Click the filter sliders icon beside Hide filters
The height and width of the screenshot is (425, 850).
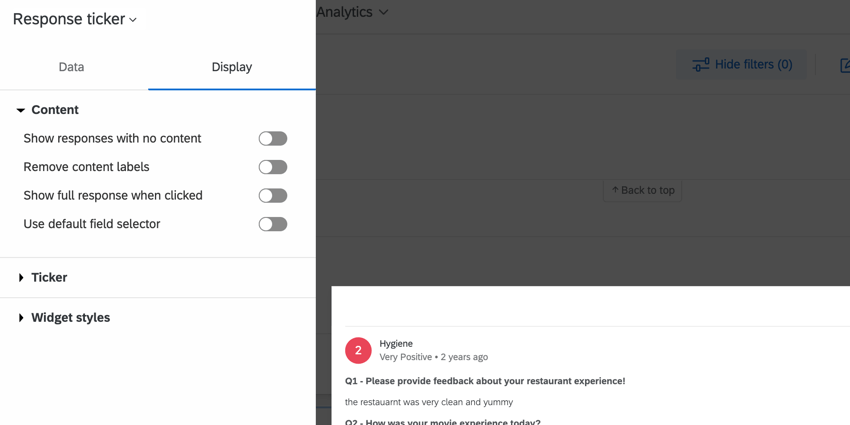click(x=700, y=65)
